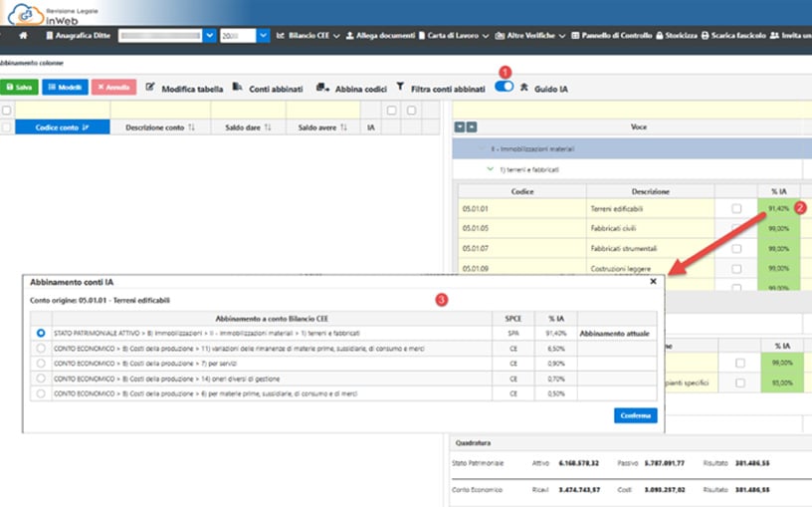Select option 11) variazioni delle rimanenze
Viewport: 812px width, 507px height.
tap(41, 349)
